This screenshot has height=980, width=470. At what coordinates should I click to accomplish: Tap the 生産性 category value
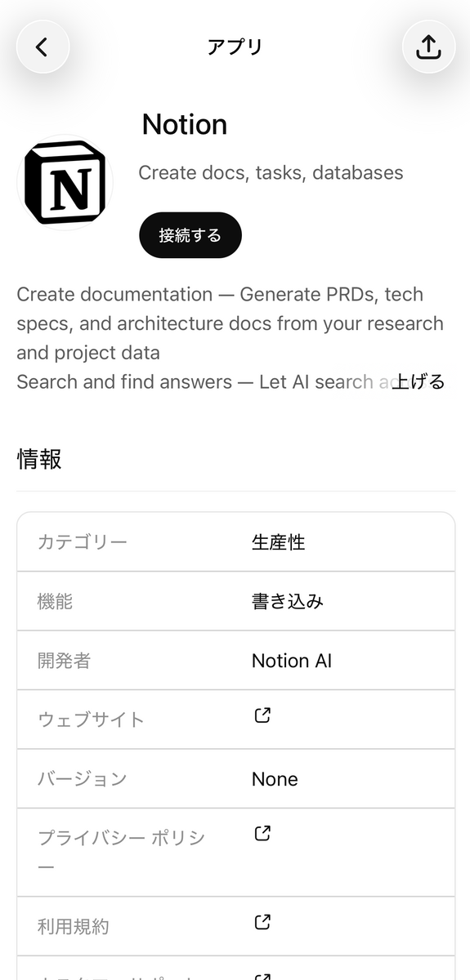[279, 541]
